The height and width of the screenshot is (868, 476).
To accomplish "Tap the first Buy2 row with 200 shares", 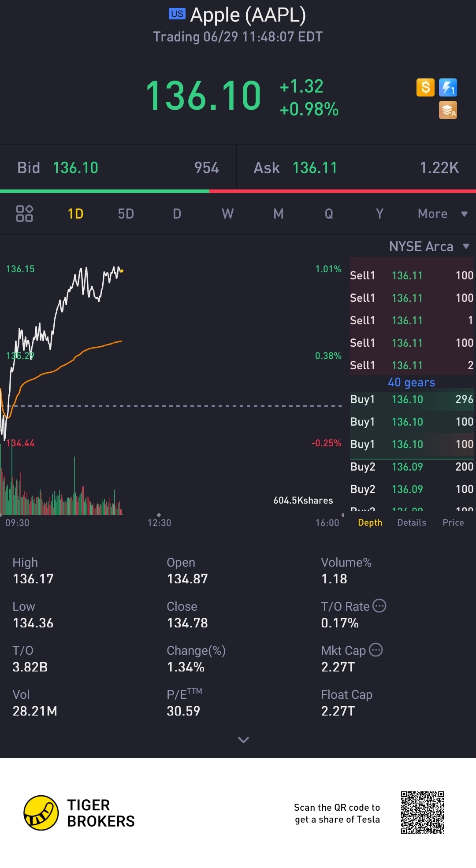I will (412, 467).
